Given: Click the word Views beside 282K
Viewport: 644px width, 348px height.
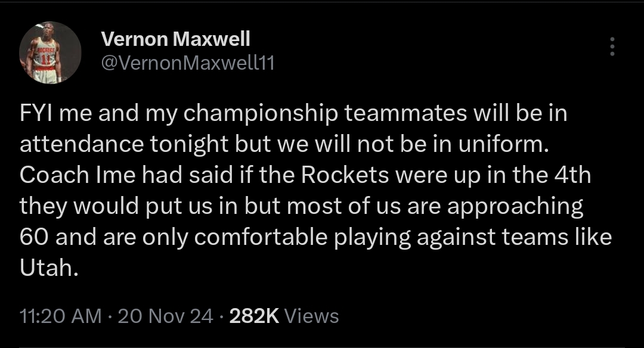Looking at the screenshot, I should (x=311, y=316).
